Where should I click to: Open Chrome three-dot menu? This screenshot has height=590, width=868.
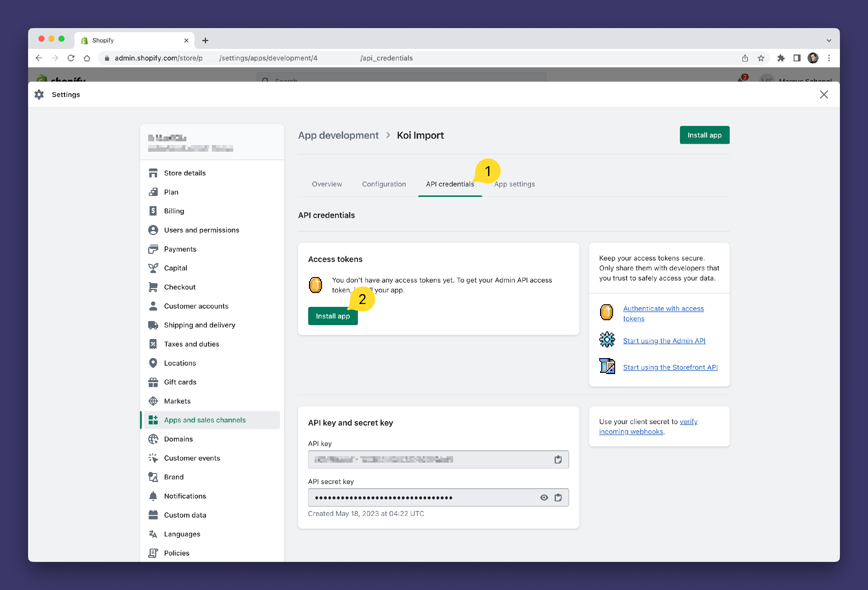829,58
